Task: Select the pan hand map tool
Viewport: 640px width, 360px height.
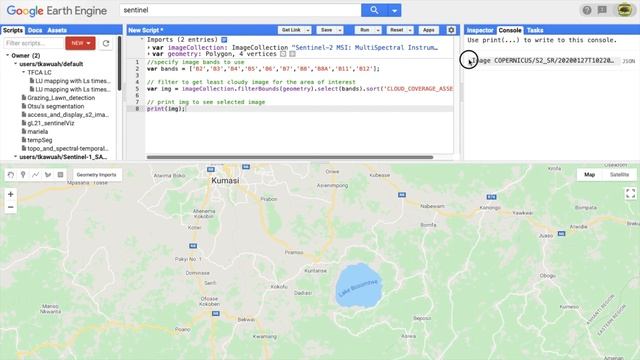Action: (11, 175)
